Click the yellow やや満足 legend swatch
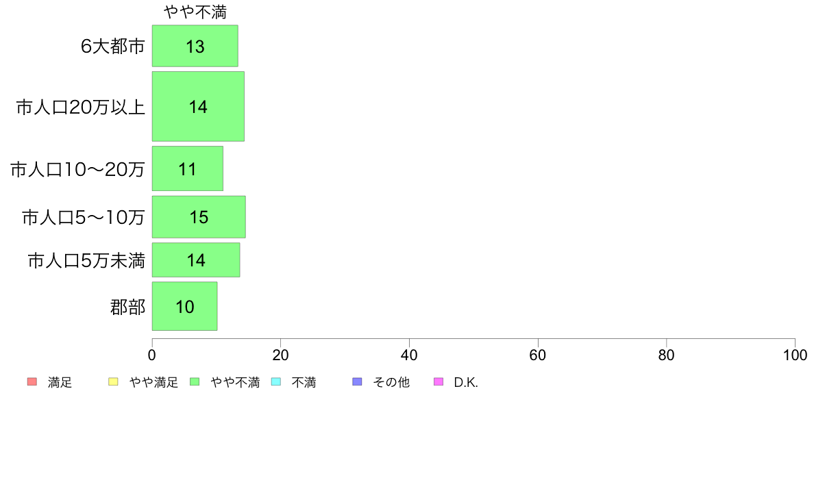814x504 pixels. click(x=113, y=382)
